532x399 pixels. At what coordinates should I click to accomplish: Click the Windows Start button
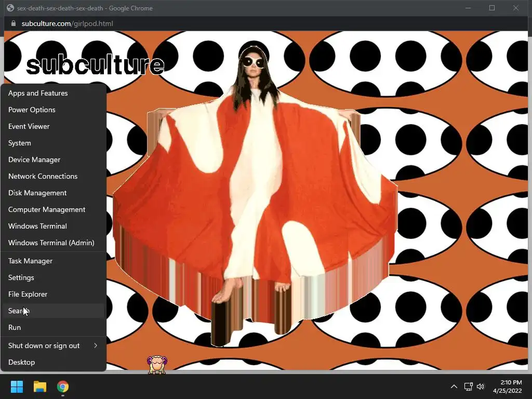coord(17,387)
